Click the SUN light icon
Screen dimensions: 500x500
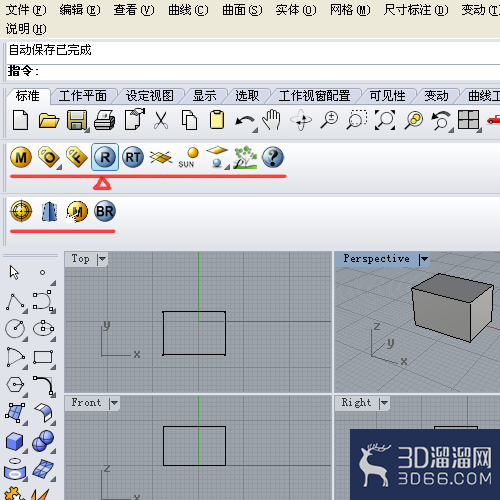point(188,157)
